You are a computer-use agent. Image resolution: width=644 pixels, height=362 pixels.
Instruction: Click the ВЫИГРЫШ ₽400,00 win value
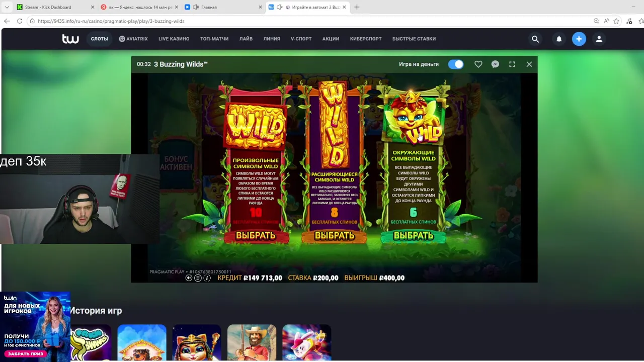pos(374,278)
